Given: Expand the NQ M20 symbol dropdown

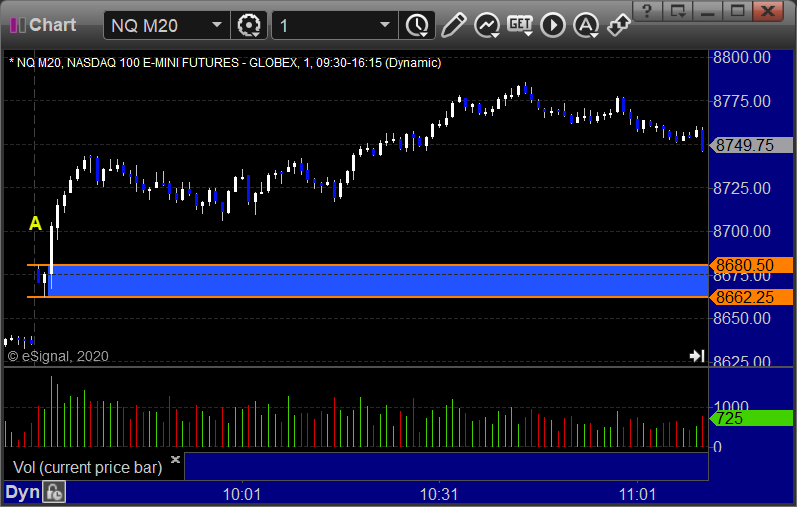Looking at the screenshot, I should 217,24.
